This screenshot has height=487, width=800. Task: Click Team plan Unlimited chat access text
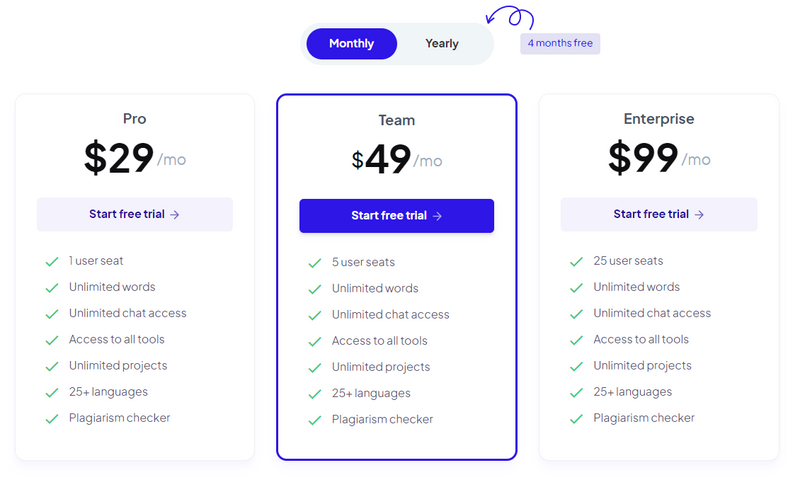390,315
